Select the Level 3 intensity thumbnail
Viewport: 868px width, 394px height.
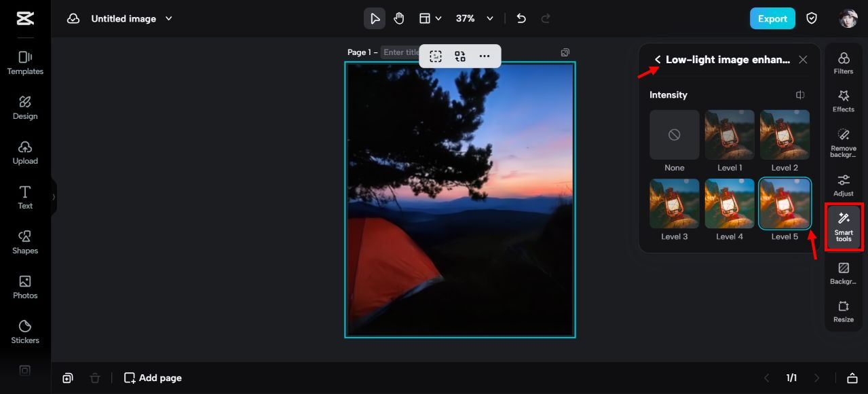coord(675,204)
